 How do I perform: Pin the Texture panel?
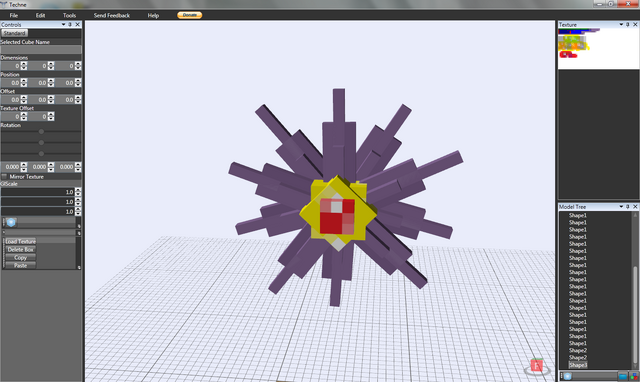(628, 24)
